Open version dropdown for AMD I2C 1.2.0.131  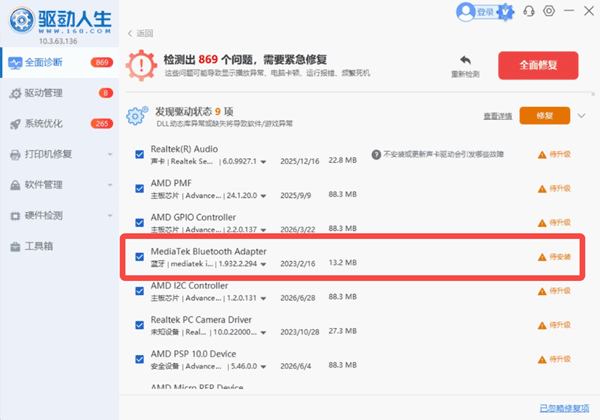pos(263,298)
